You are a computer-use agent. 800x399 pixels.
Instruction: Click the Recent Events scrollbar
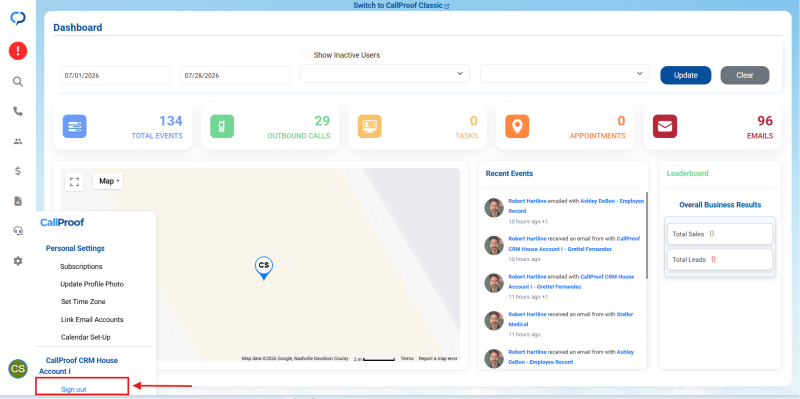[647, 235]
